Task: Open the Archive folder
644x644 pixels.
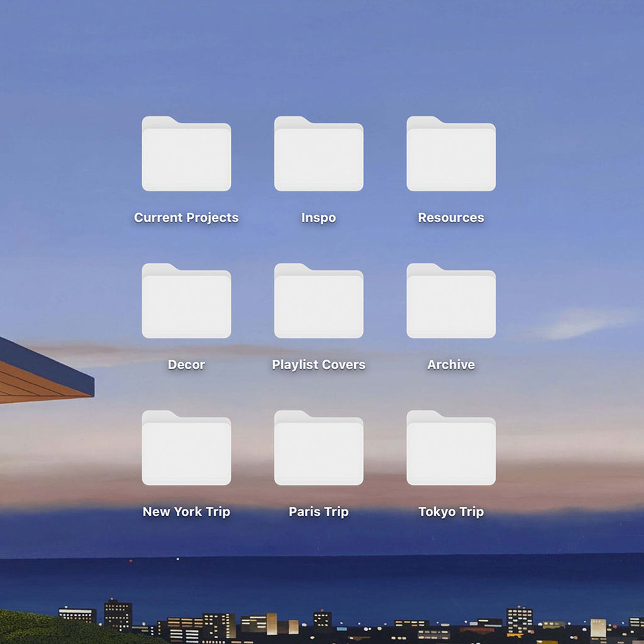Action: click(x=450, y=303)
